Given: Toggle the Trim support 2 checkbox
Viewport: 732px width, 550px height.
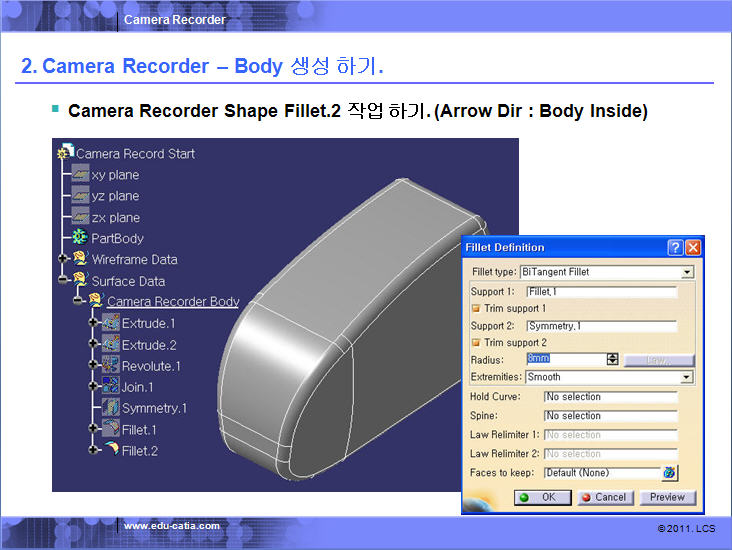Looking at the screenshot, I should [x=476, y=343].
